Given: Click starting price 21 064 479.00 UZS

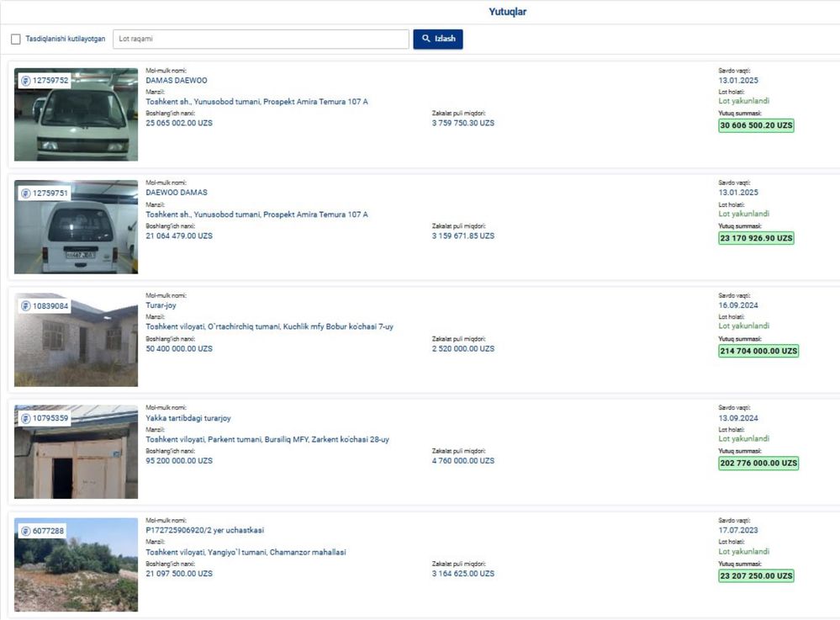Looking at the screenshot, I should (179, 236).
